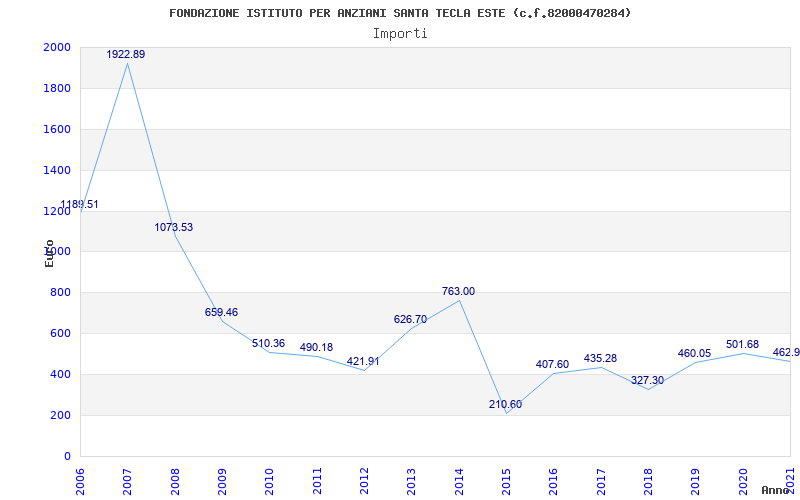This screenshot has height=500, width=800.
Task: Select the 460.05 data label
Action: pos(694,354)
